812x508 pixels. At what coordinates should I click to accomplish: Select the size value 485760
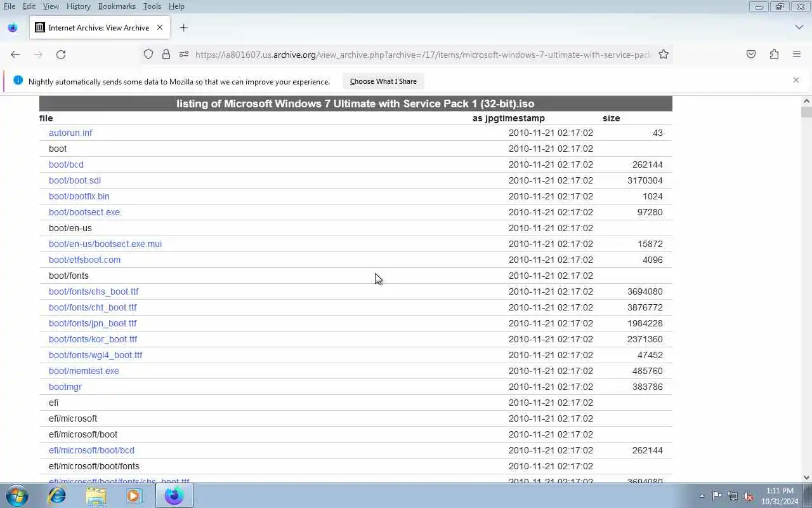point(647,371)
